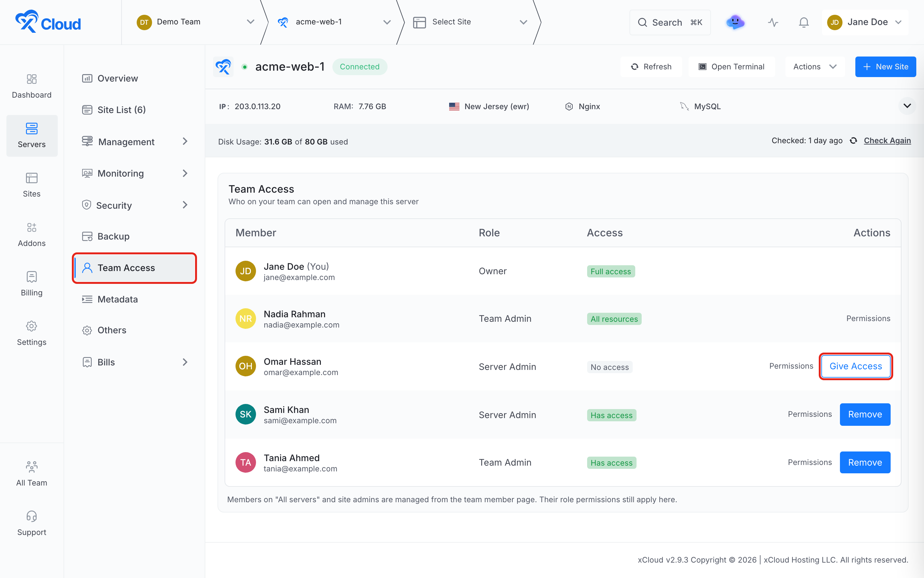This screenshot has width=924, height=578.
Task: Open the Demo Team dropdown
Action: click(195, 22)
